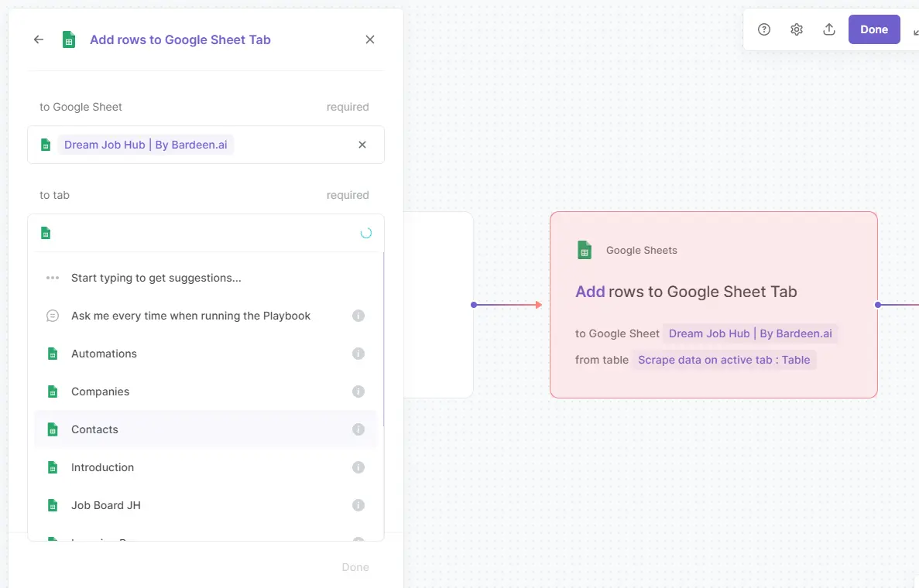Select the Contacts tab option
Image resolution: width=919 pixels, height=588 pixels.
pyautogui.click(x=206, y=429)
